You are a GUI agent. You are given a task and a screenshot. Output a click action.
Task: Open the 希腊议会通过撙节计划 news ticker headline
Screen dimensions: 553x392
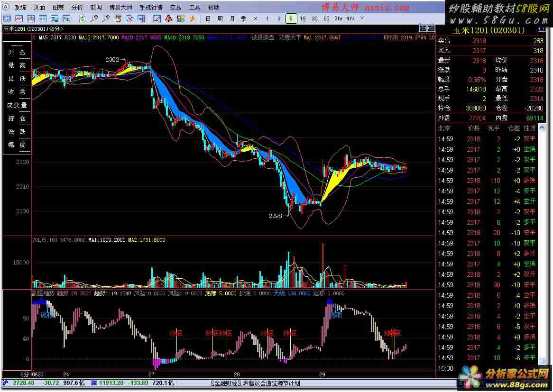(272, 383)
